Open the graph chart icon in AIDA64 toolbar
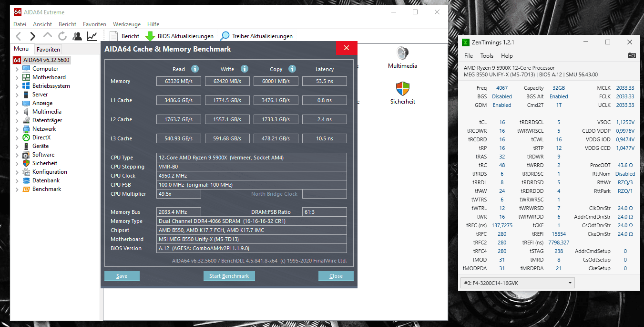This screenshot has width=644, height=327. [x=92, y=36]
